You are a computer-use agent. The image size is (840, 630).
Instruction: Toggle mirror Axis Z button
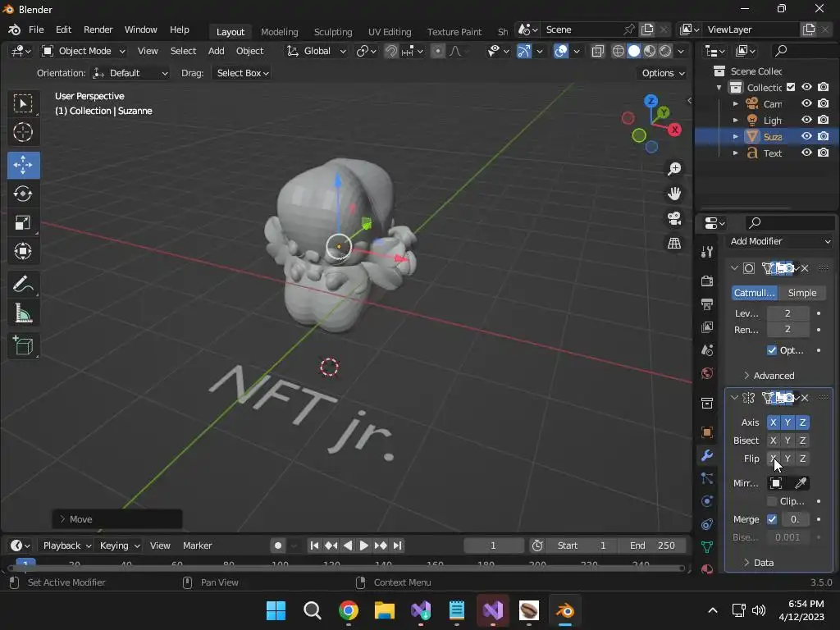point(802,422)
